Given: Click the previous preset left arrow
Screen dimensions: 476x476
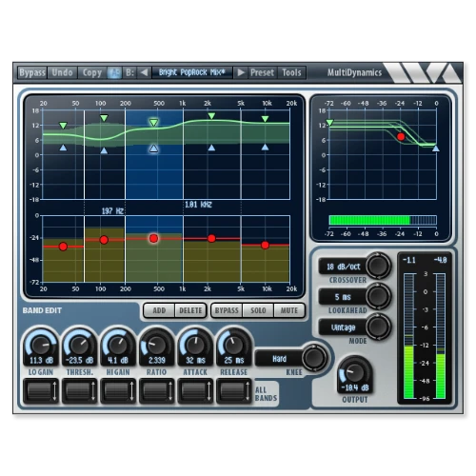Looking at the screenshot, I should point(144,72).
